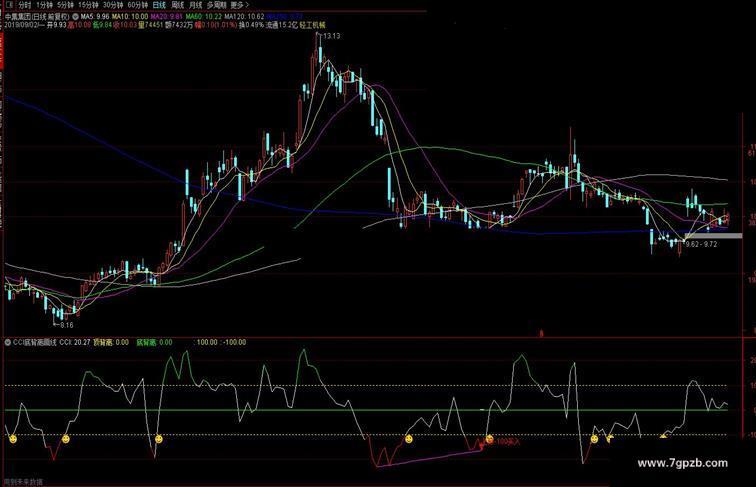The height and width of the screenshot is (487, 756).
Task: Click the MA10: 10.00 value
Action: [x=130, y=16]
